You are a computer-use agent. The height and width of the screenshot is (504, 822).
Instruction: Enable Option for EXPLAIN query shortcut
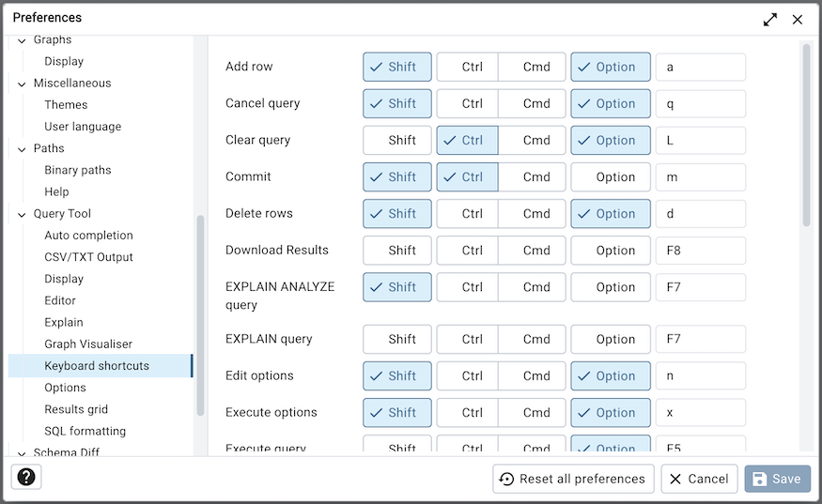611,340
